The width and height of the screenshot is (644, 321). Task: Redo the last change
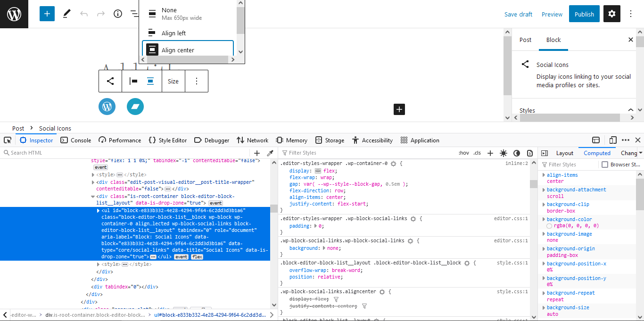tap(101, 14)
